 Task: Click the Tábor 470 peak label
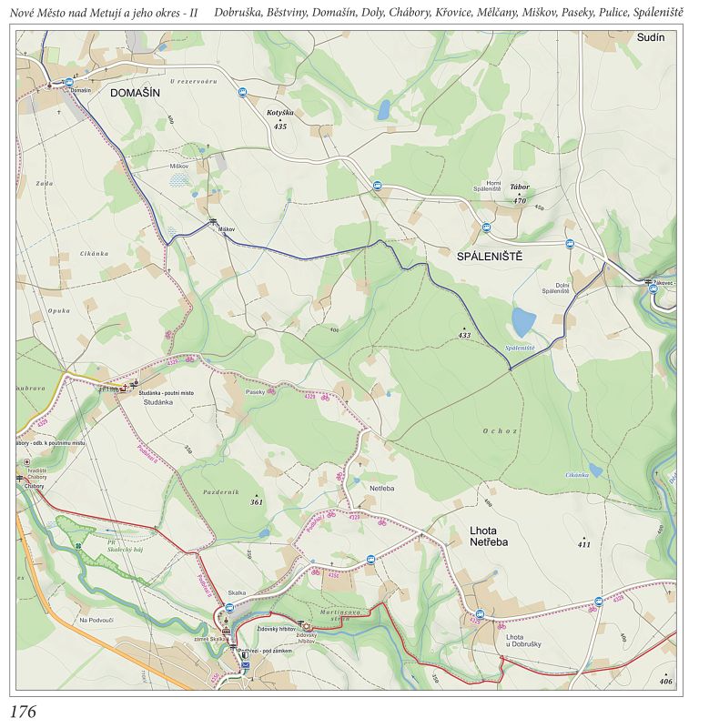click(520, 194)
